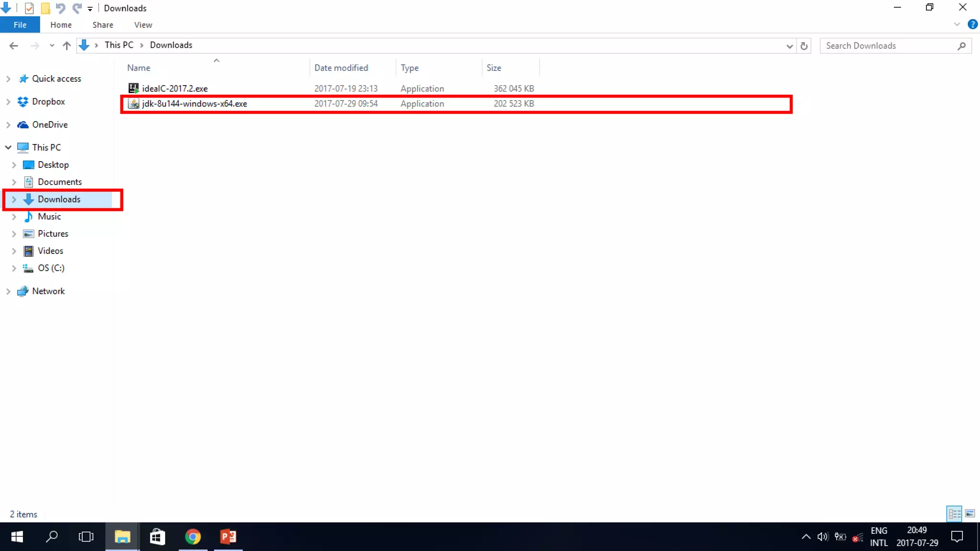Select Network in navigation pane
980x551 pixels.
[x=48, y=291]
